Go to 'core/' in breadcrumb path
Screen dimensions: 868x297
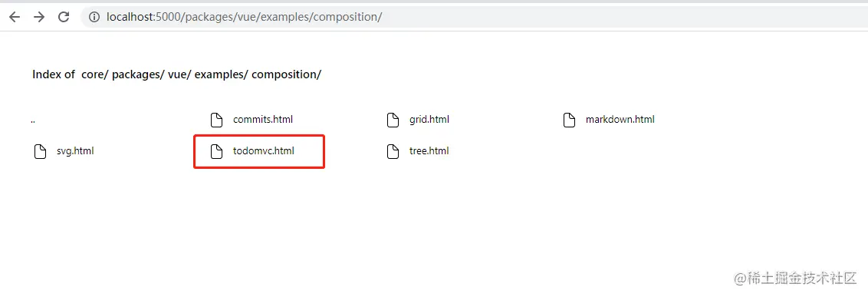tap(94, 74)
